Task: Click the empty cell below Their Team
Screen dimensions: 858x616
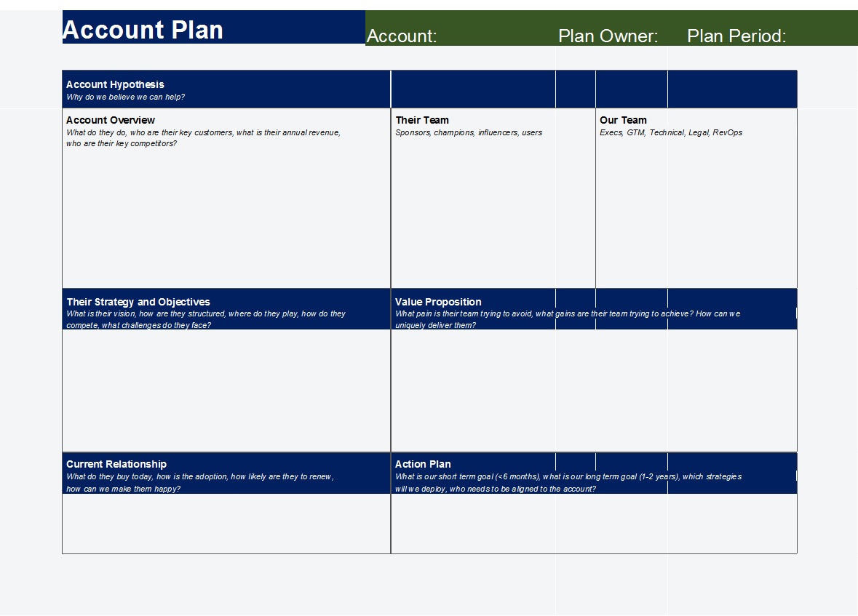Action: tap(493, 212)
